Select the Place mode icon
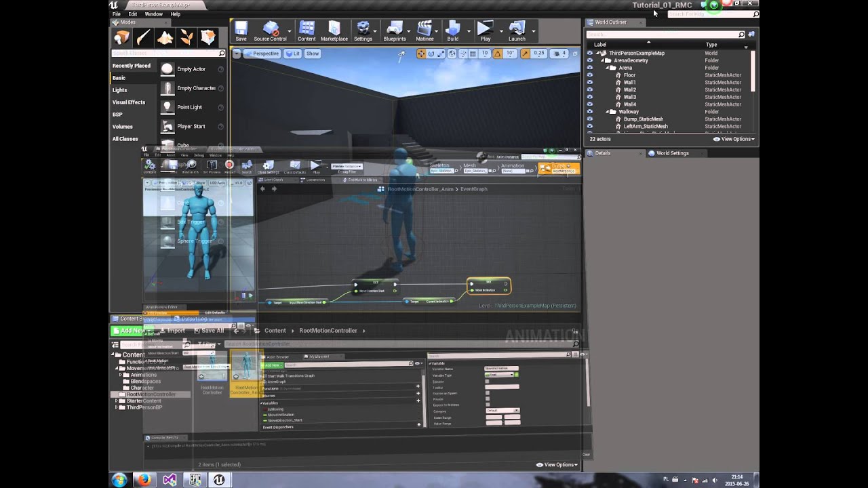Viewport: 868px width, 488px height. click(x=122, y=37)
